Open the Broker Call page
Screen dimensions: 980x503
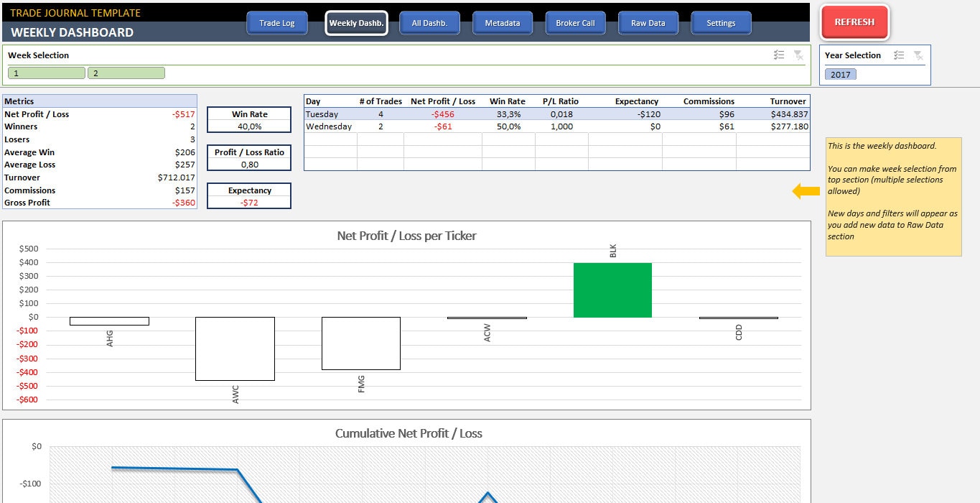575,22
